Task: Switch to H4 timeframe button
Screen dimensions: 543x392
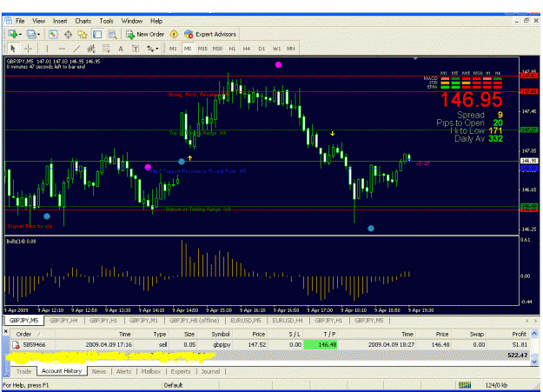Action: pos(246,49)
